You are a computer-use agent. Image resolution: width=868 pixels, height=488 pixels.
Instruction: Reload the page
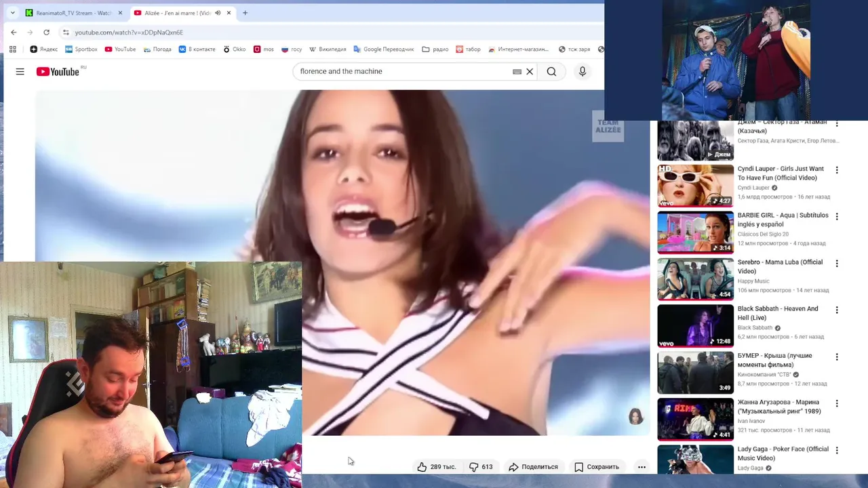coord(46,32)
